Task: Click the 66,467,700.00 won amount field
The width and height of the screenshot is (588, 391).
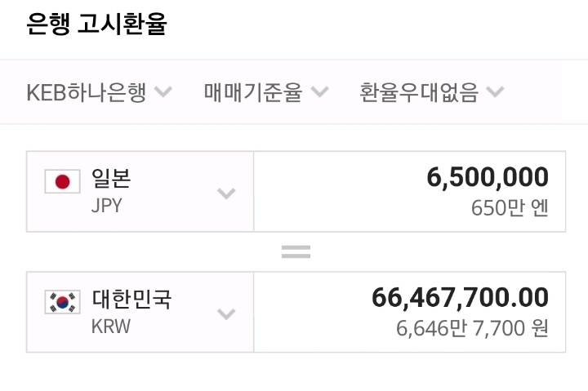Action: 460,298
